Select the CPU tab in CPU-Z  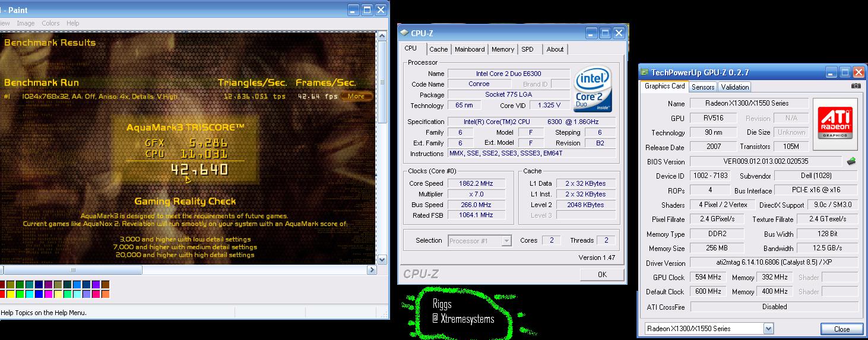pyautogui.click(x=411, y=49)
